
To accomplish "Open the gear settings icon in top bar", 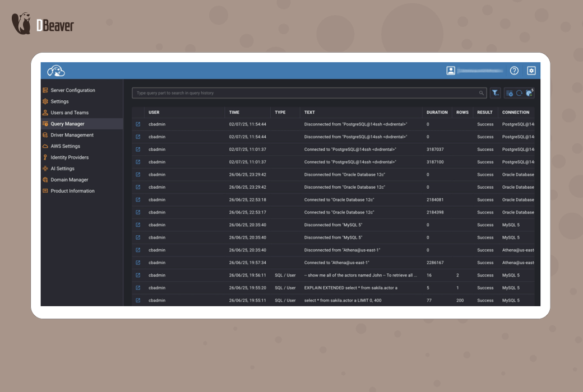I will pyautogui.click(x=531, y=71).
